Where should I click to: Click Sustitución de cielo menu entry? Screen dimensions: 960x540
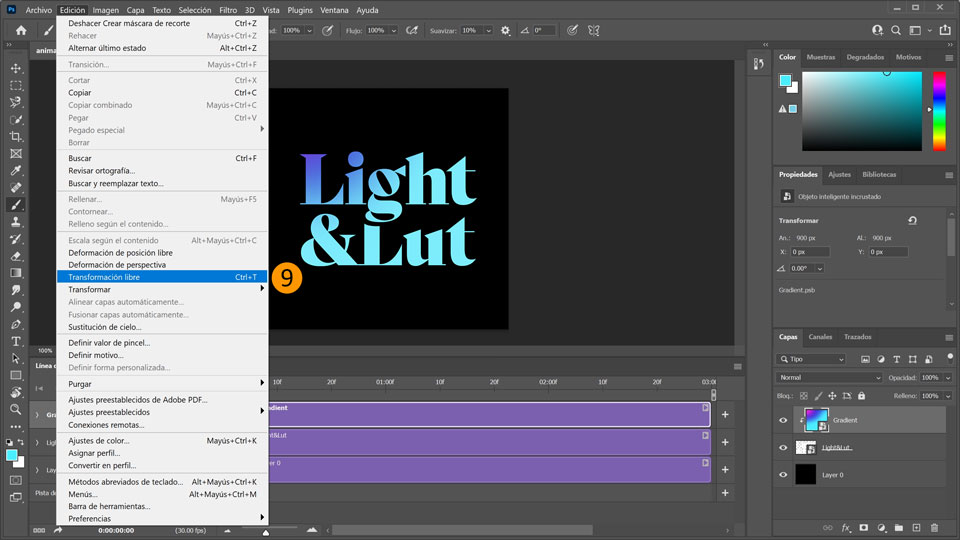[104, 327]
